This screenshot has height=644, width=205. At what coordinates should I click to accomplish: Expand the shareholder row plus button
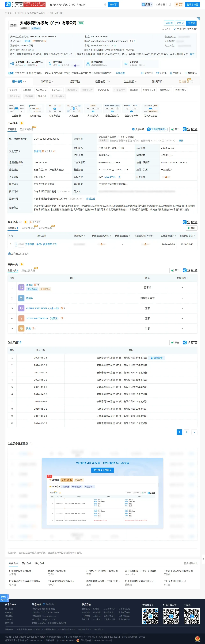point(16,244)
